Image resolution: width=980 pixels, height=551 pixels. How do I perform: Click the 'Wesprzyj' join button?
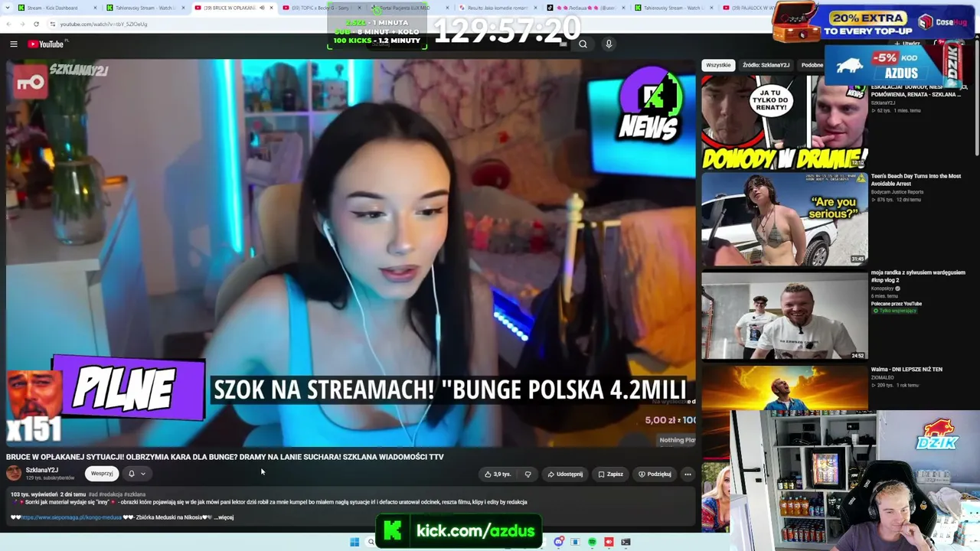(102, 474)
